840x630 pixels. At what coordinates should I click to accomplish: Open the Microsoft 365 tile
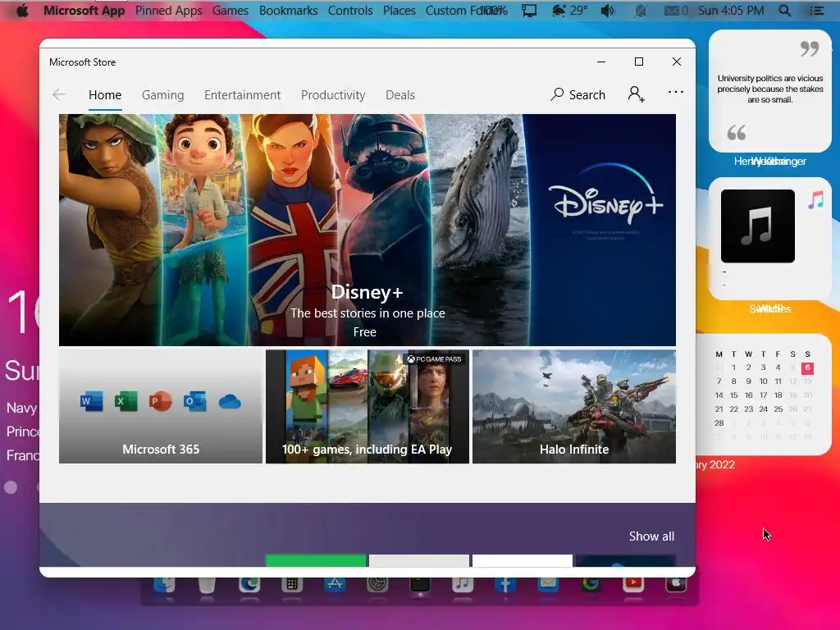(161, 407)
